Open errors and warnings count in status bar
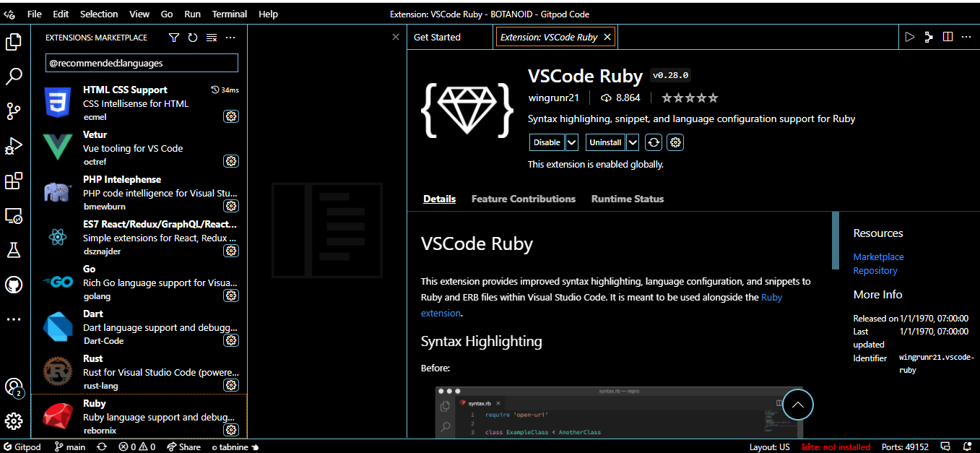The width and height of the screenshot is (980, 453). pyautogui.click(x=136, y=446)
